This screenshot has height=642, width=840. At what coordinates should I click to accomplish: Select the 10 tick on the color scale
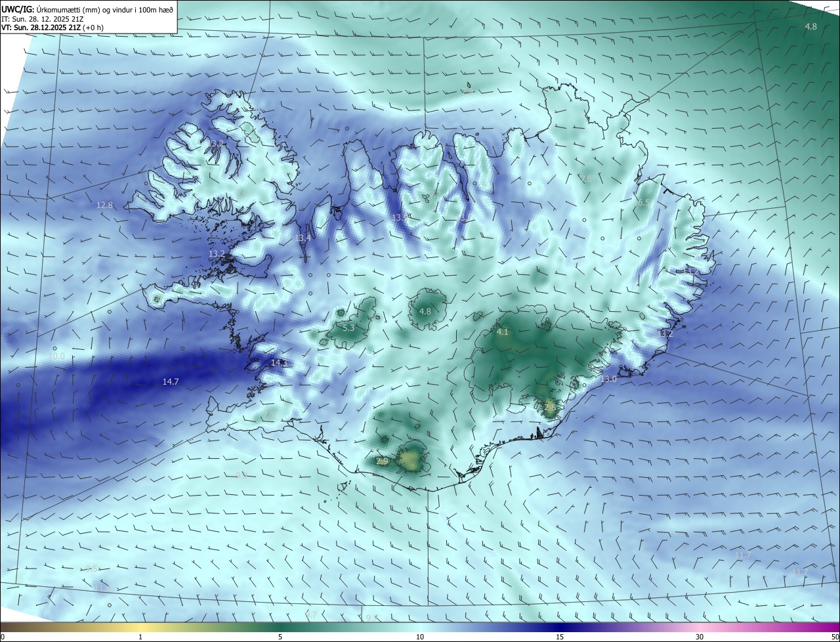420,637
